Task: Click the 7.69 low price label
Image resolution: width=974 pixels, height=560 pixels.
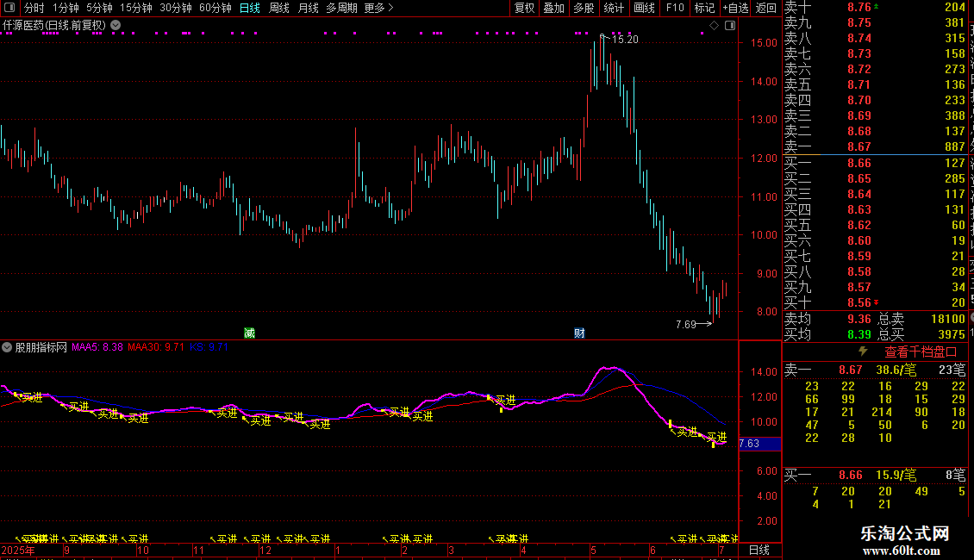Action: (686, 325)
